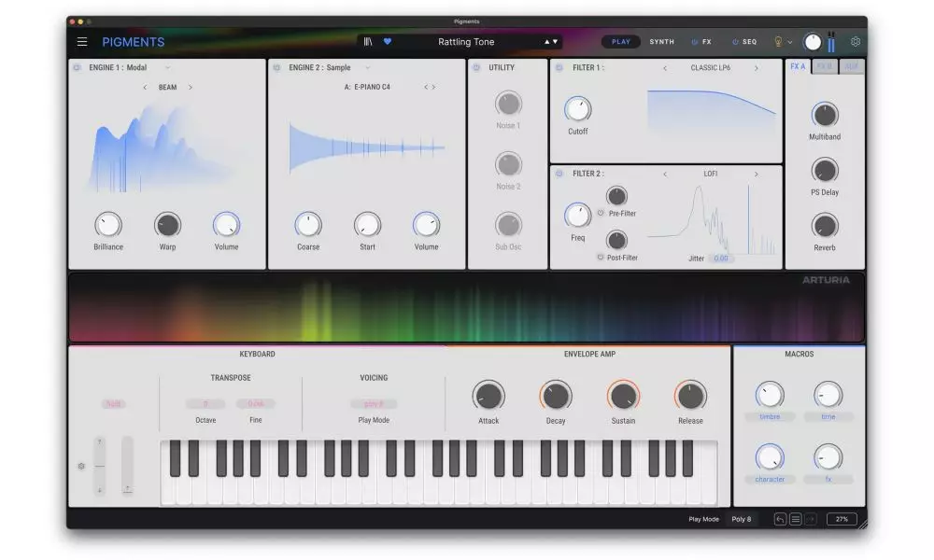Open keyboard wheel settings gear icon
Image resolution: width=934 pixels, height=560 pixels.
[x=81, y=466]
